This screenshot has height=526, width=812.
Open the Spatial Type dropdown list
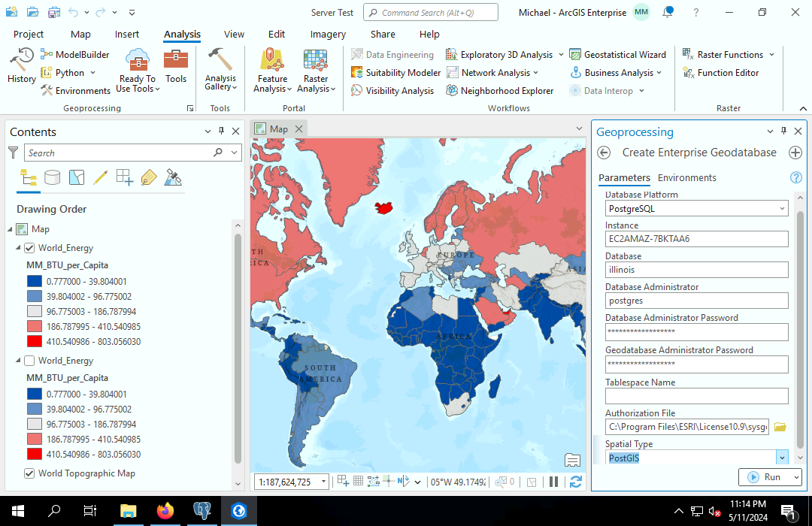(782, 458)
